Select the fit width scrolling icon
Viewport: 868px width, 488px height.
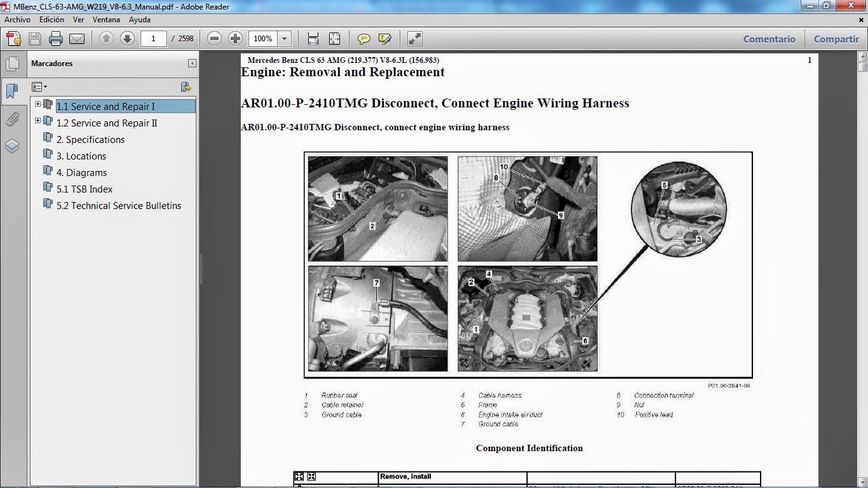[x=313, y=39]
